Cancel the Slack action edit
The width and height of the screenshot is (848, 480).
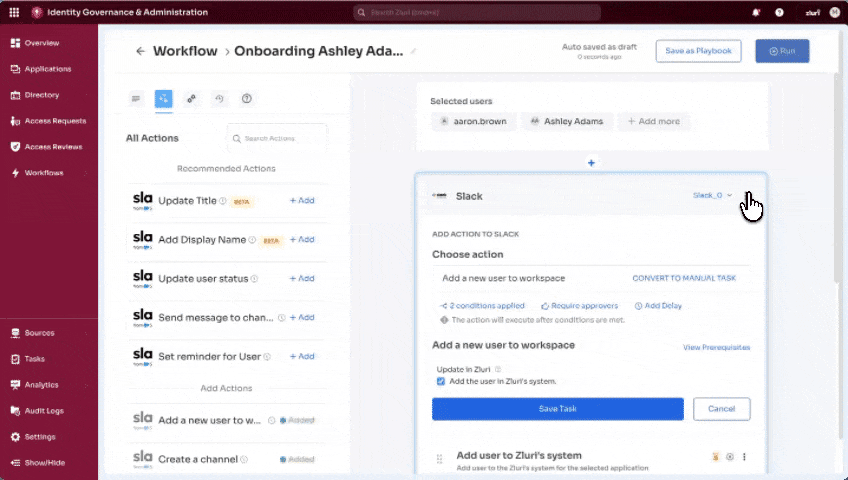click(x=721, y=409)
